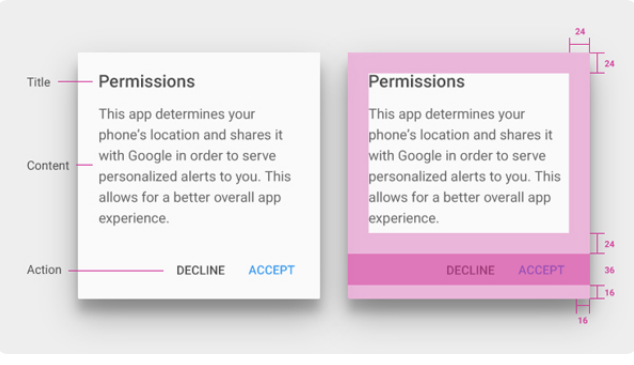
Task: Click the pink line connecting Title to Permissions
Action: [x=75, y=82]
